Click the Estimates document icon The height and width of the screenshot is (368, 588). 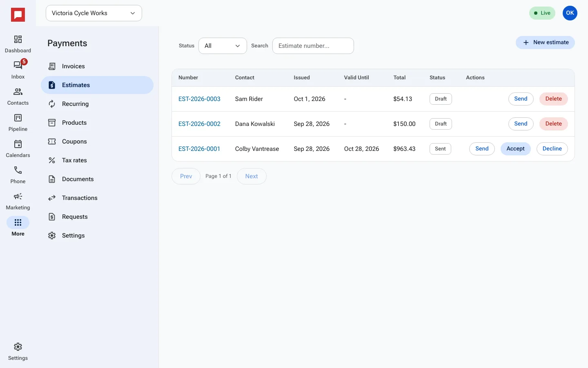click(52, 85)
